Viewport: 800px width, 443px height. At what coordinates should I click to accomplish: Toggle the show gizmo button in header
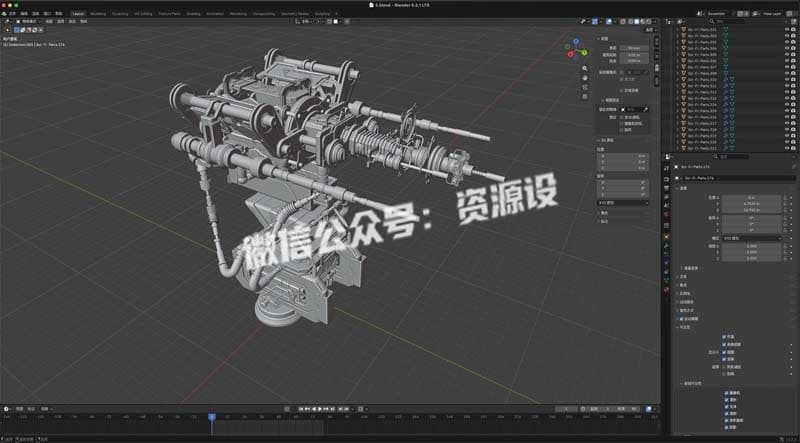coord(595,21)
